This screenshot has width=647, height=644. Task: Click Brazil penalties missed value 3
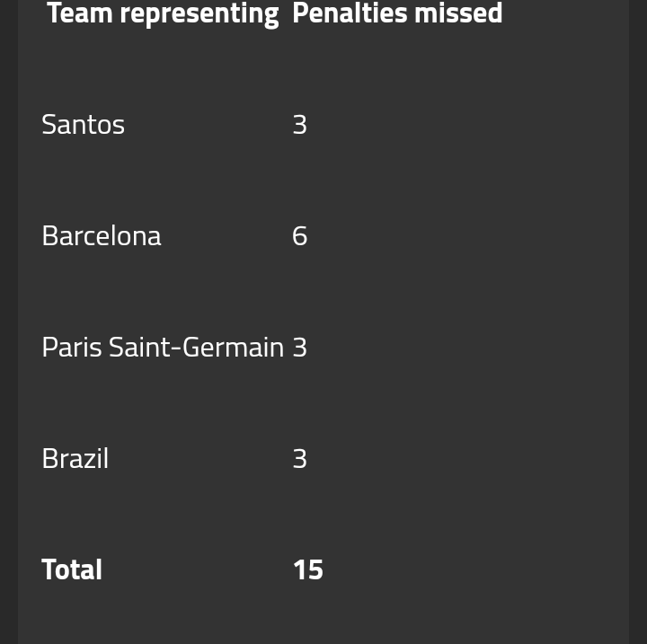[300, 458]
